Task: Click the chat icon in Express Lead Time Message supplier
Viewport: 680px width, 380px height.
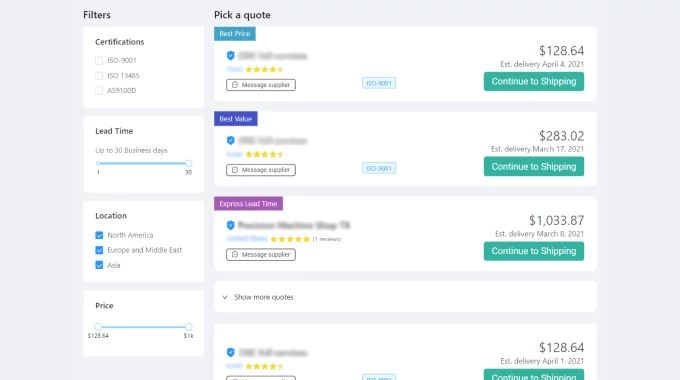Action: [x=235, y=255]
